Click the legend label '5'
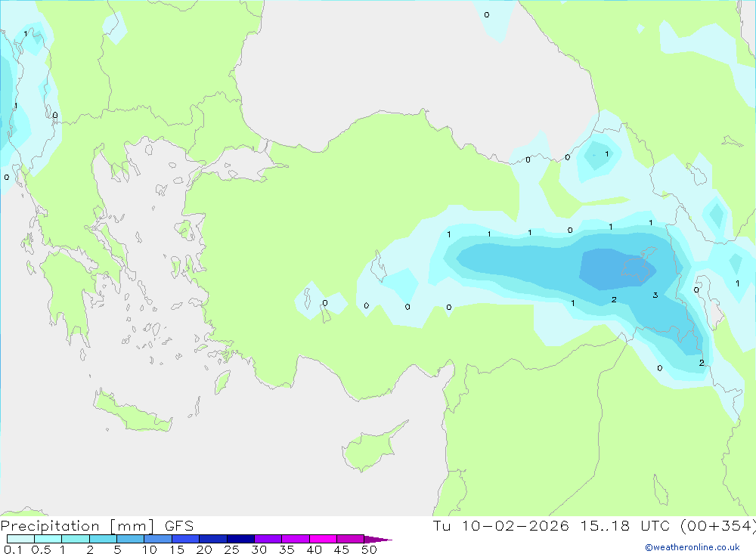The width and height of the screenshot is (756, 554). pyautogui.click(x=117, y=549)
